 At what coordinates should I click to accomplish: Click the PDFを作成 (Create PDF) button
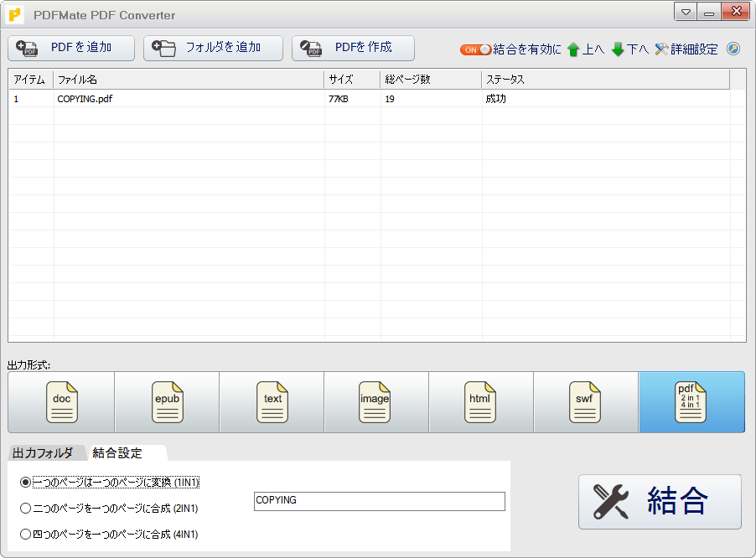click(x=353, y=49)
